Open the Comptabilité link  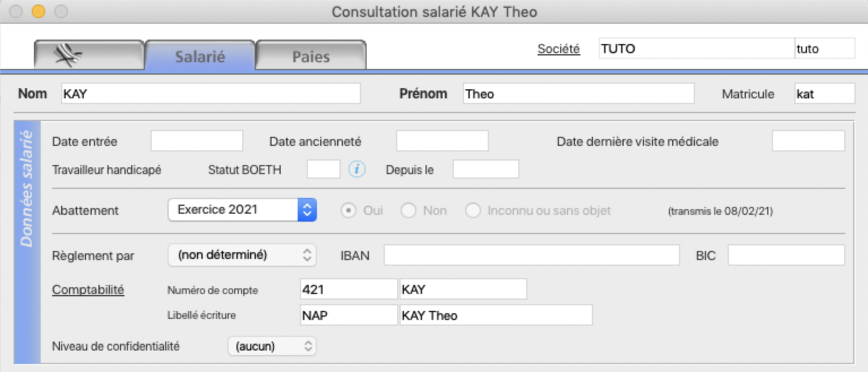click(88, 290)
